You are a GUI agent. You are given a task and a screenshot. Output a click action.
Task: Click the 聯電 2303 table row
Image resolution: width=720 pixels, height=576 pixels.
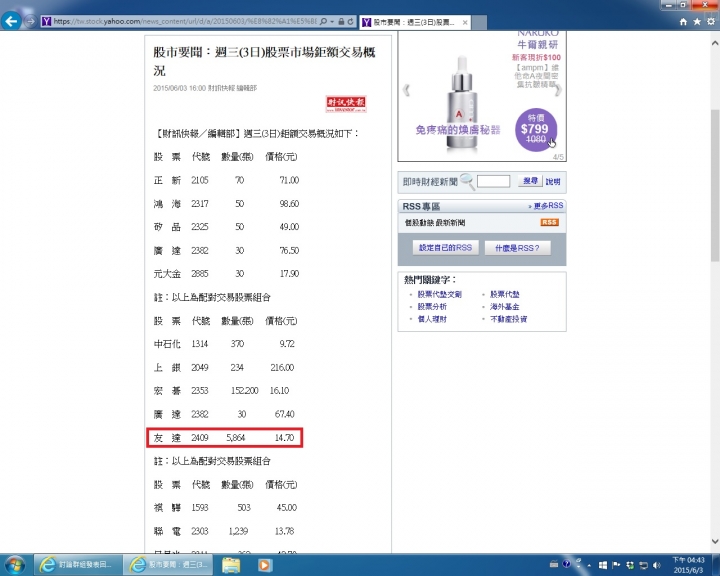click(224, 531)
